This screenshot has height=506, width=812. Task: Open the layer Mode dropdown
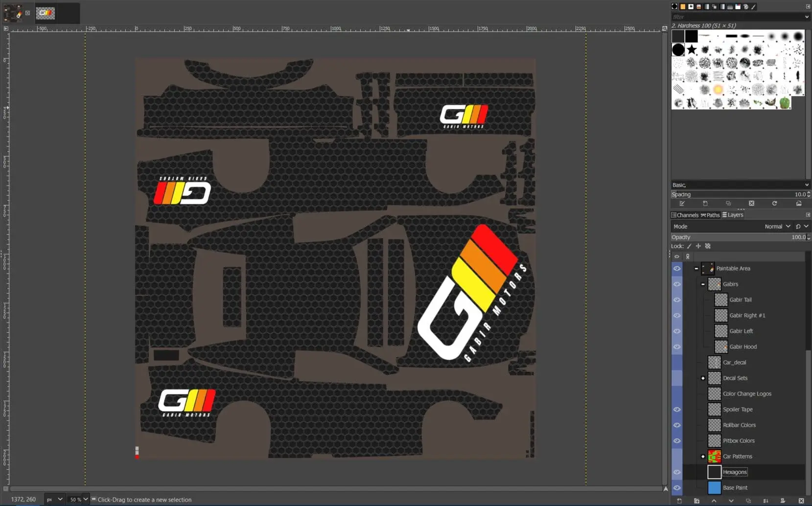777,227
